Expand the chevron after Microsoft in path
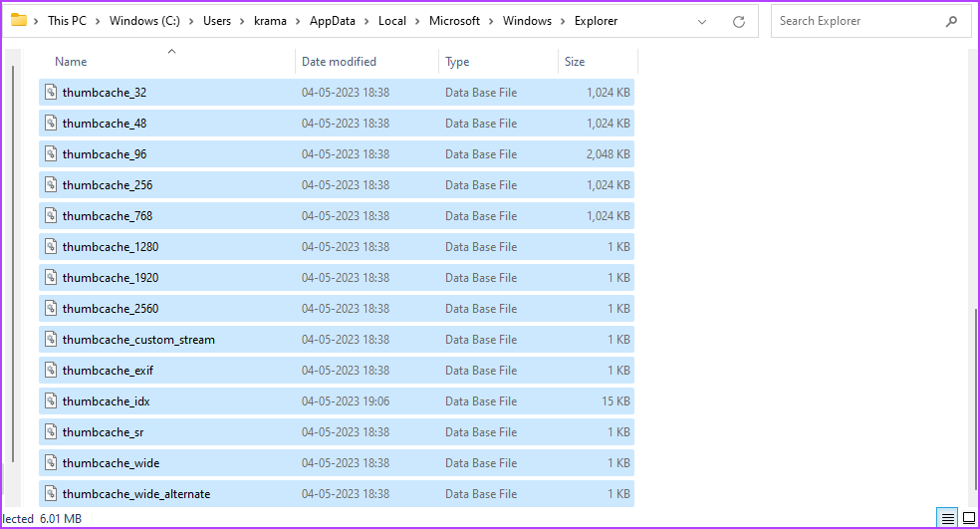The width and height of the screenshot is (980, 529). click(x=491, y=21)
